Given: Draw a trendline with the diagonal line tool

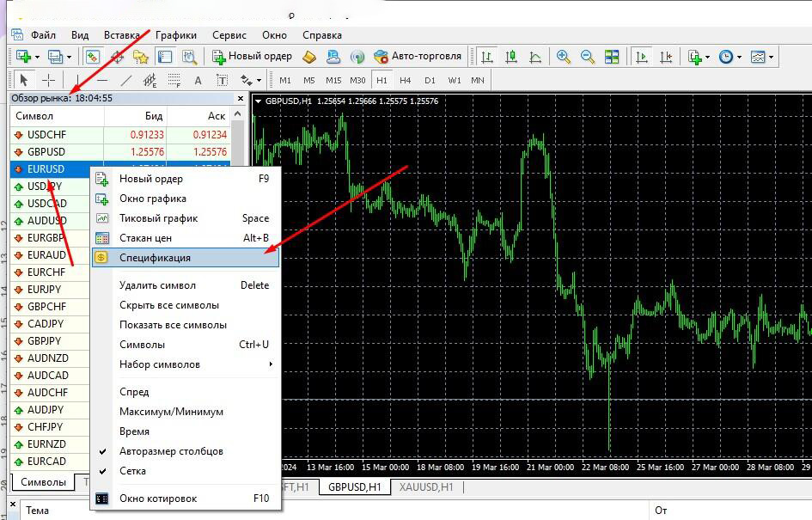Looking at the screenshot, I should coord(125,80).
